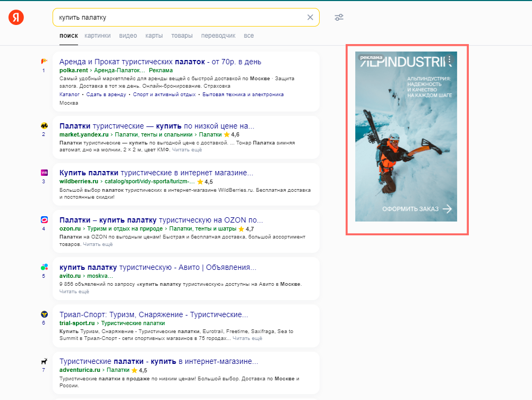Open 'Палатки, тенты и шатры' breadcrumb
The height and width of the screenshot is (400, 532).
pos(203,228)
